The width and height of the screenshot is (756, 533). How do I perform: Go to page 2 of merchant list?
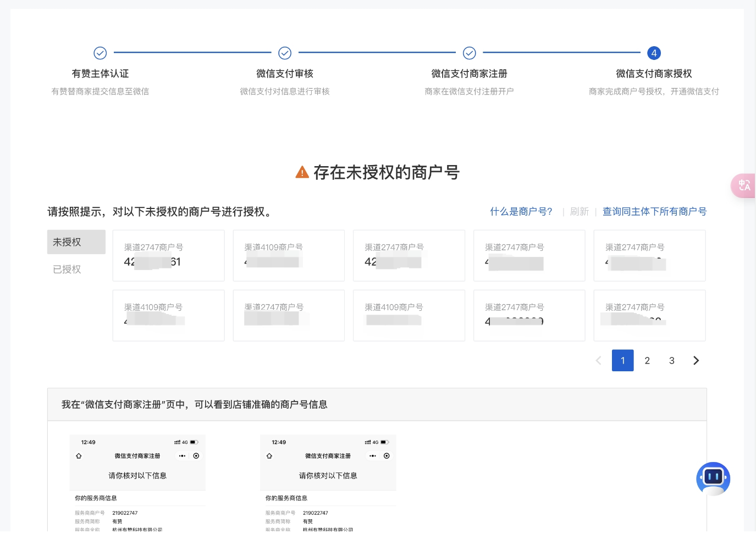coord(647,360)
